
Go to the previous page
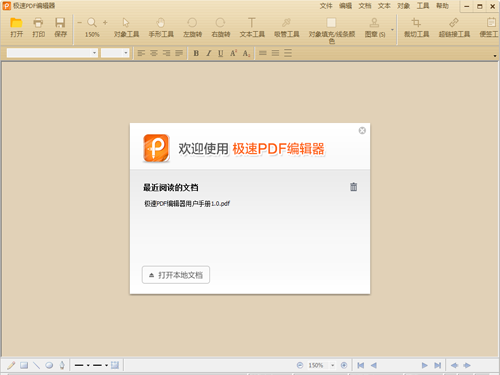tap(374, 365)
